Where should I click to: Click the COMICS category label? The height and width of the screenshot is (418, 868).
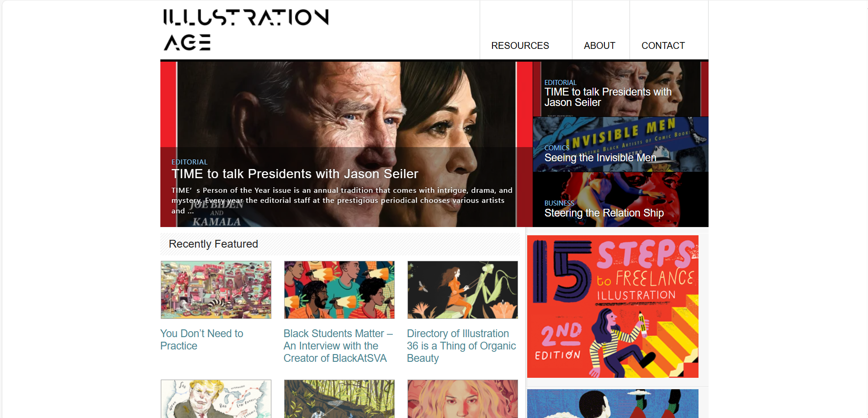click(556, 148)
